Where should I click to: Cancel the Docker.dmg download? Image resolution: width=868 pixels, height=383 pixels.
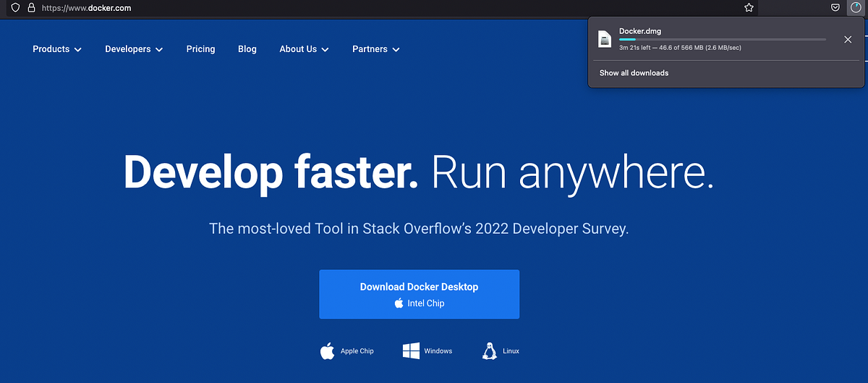click(848, 39)
